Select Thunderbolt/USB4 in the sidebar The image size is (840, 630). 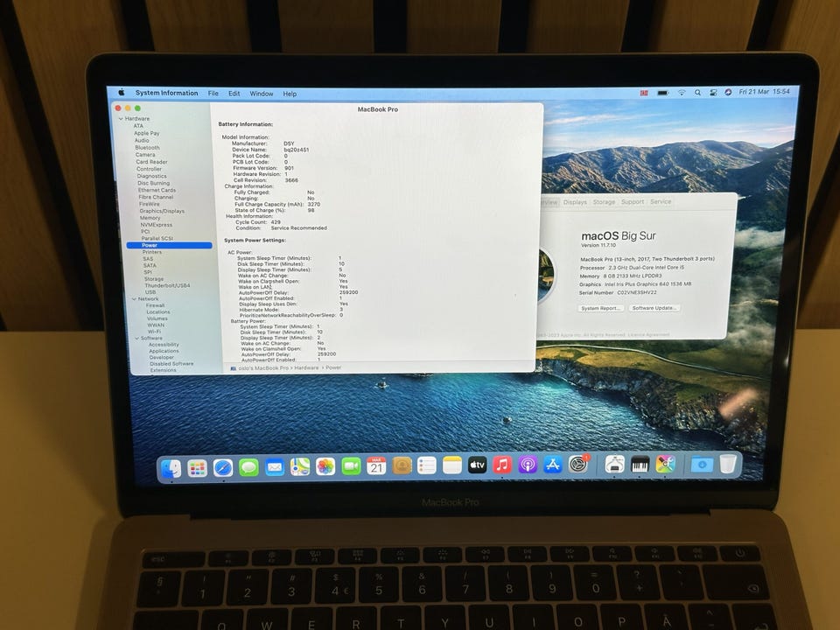coord(167,285)
